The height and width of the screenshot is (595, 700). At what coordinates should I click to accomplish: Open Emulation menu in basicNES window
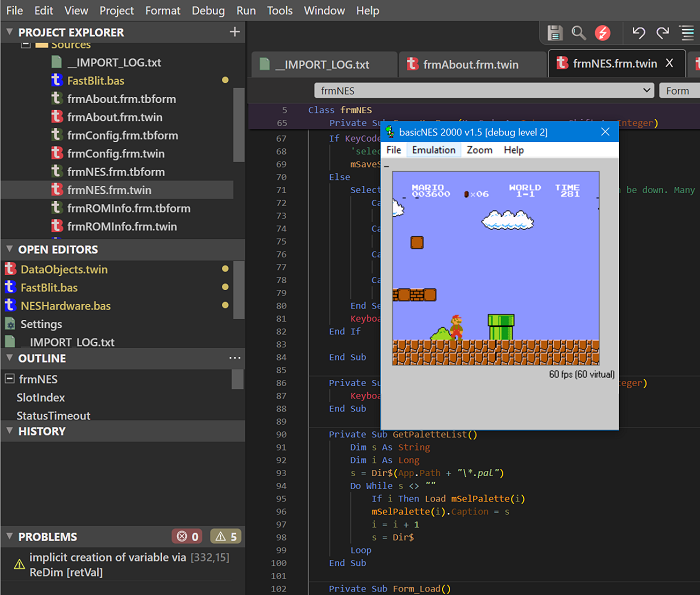(x=433, y=150)
